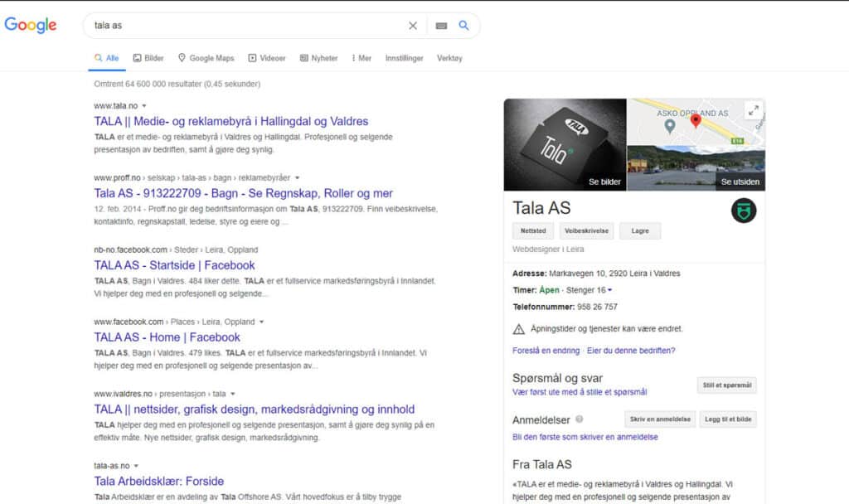
Task: Open the TALA AS - Startside Facebook link
Action: click(174, 265)
